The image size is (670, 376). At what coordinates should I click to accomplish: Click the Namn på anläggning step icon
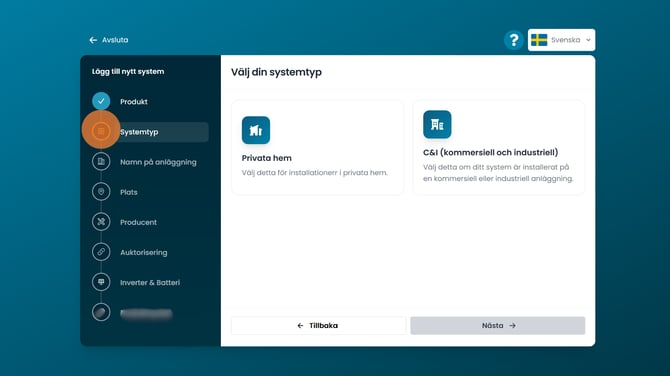click(101, 162)
